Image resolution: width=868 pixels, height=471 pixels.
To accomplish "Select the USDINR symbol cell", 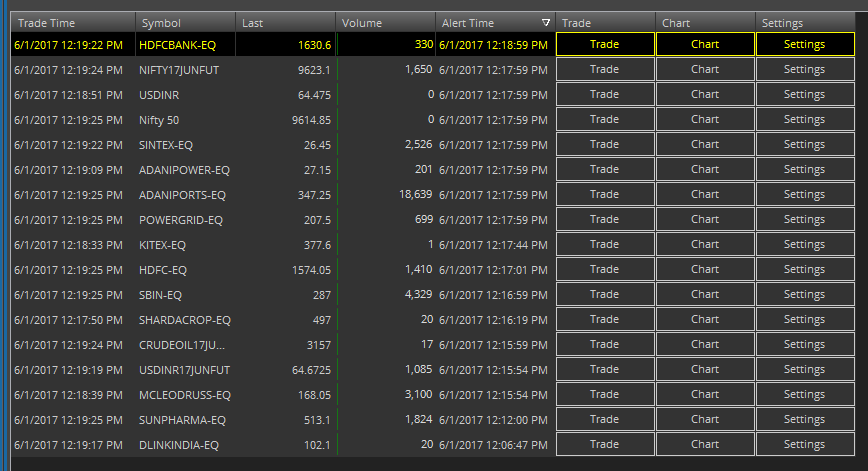I will (185, 95).
